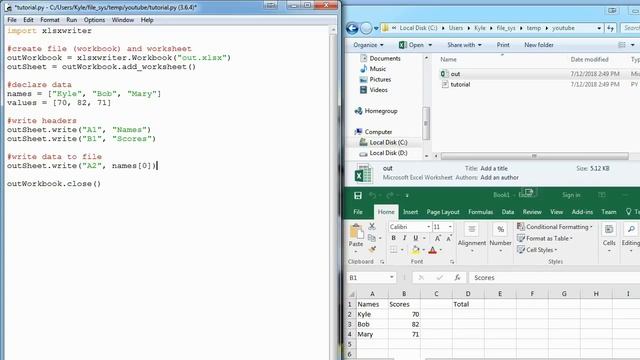The width and height of the screenshot is (640, 360).
Task: Open the Font size 11 dropdown
Action: (450, 227)
